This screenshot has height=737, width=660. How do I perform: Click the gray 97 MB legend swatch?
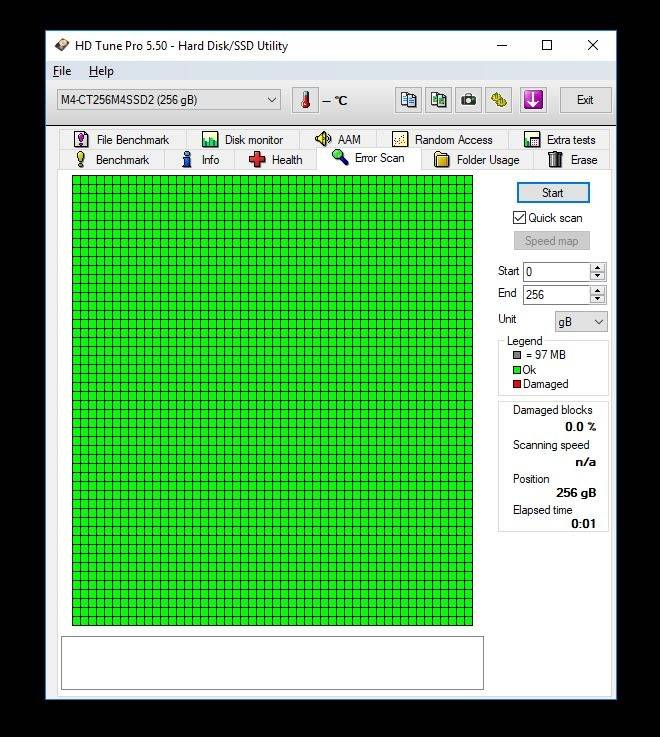tap(517, 355)
